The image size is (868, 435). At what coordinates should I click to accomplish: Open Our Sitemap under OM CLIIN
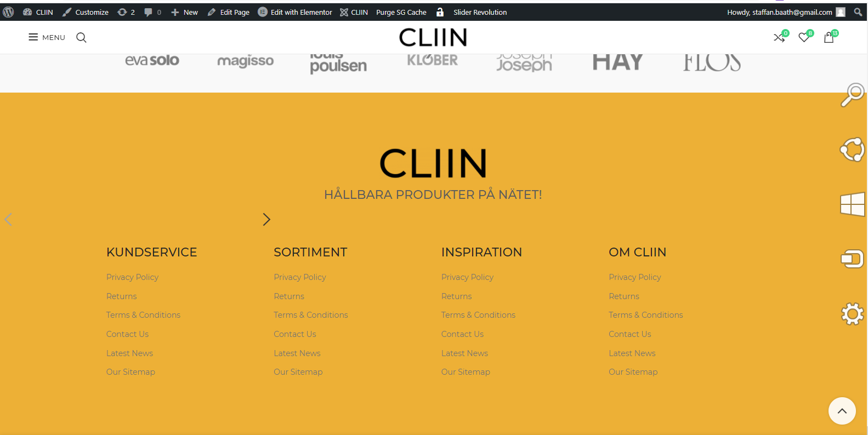(x=633, y=372)
